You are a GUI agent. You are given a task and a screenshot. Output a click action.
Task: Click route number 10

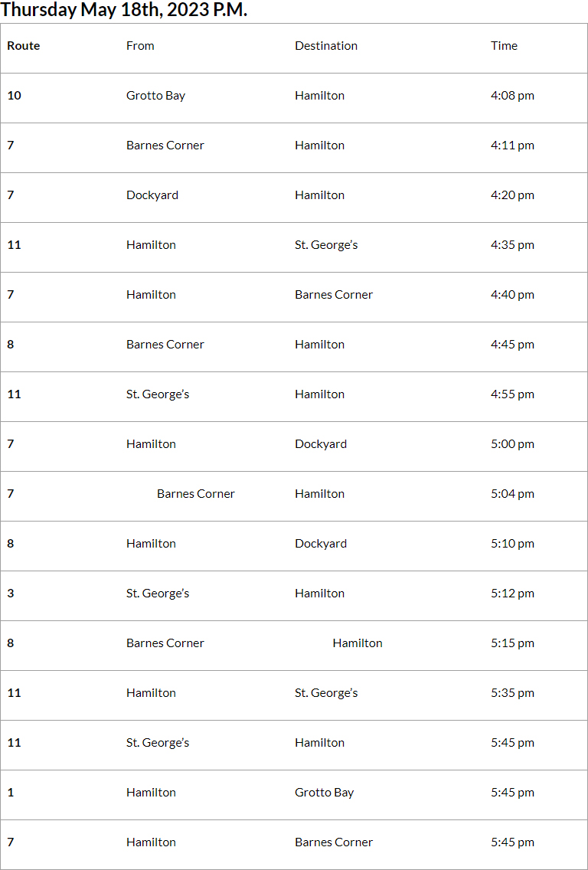pyautogui.click(x=14, y=96)
